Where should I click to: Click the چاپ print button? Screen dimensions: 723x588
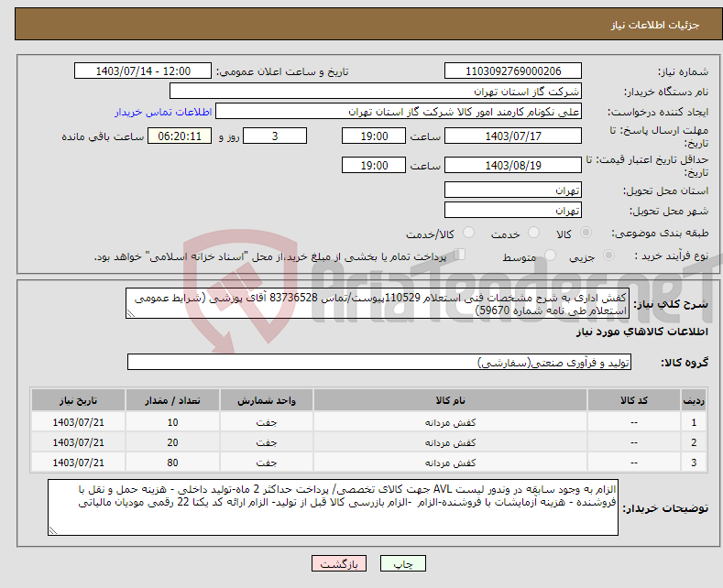click(x=403, y=563)
